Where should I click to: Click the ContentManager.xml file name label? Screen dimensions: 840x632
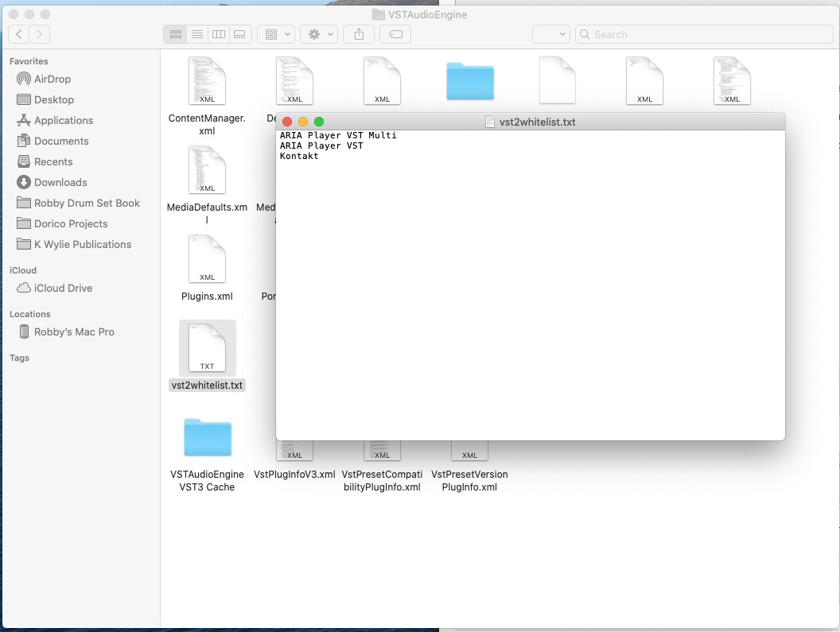click(x=207, y=124)
